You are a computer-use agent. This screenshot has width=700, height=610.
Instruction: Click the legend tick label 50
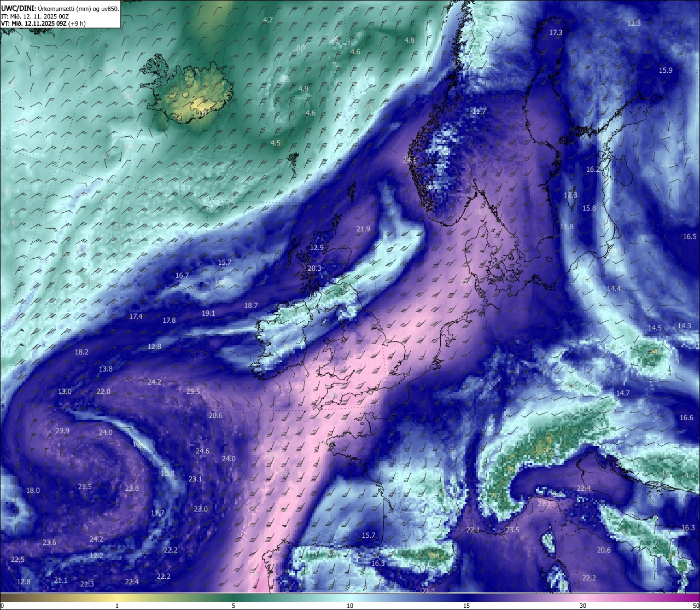(696, 606)
